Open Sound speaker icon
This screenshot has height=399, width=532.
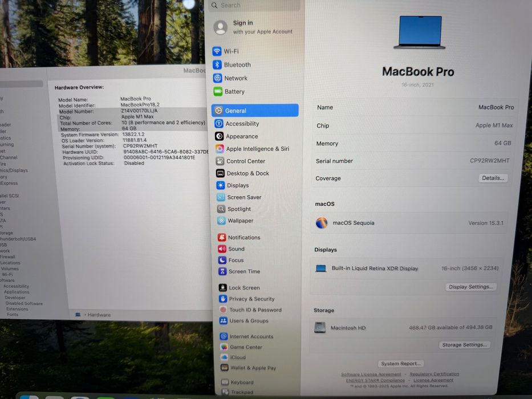tap(222, 249)
